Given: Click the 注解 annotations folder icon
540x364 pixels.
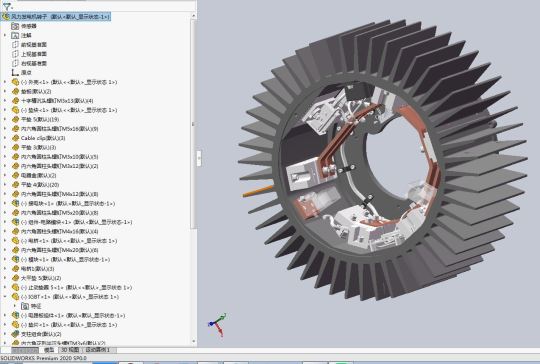Looking at the screenshot, I should pyautogui.click(x=15, y=35).
